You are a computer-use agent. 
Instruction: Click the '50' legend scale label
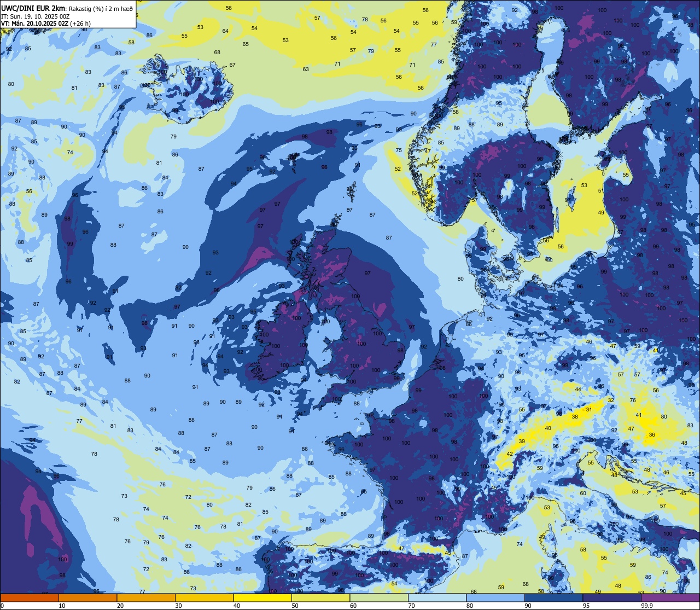(295, 606)
